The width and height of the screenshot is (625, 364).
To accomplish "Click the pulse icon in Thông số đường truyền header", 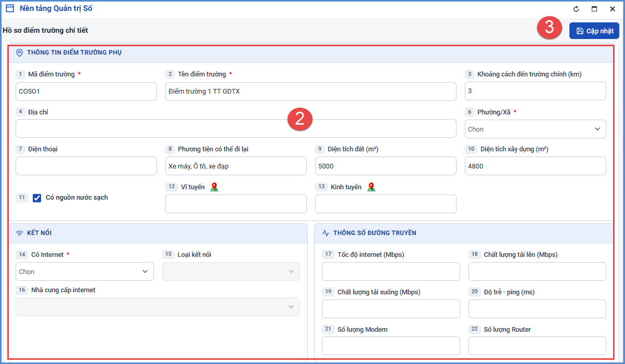I will [326, 233].
